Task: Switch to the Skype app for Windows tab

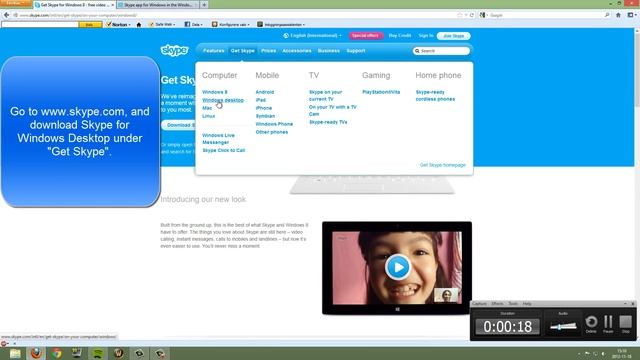Action: 158,5
